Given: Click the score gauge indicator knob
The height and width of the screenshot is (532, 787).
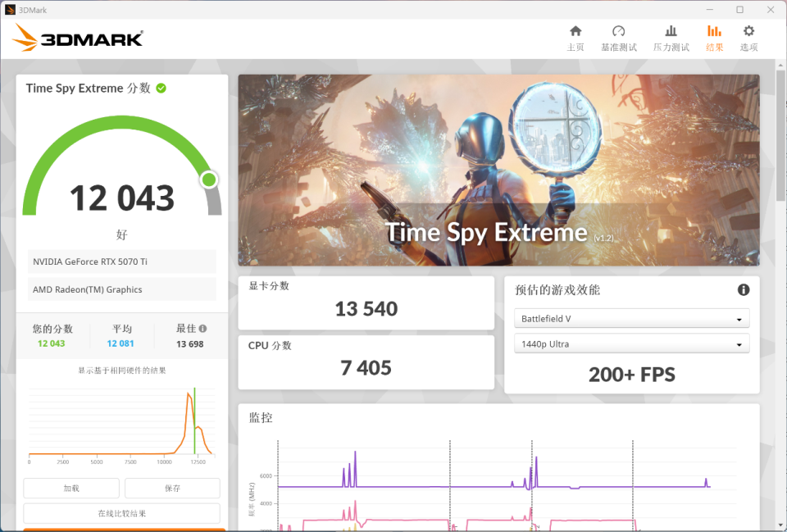Looking at the screenshot, I should coord(209,180).
